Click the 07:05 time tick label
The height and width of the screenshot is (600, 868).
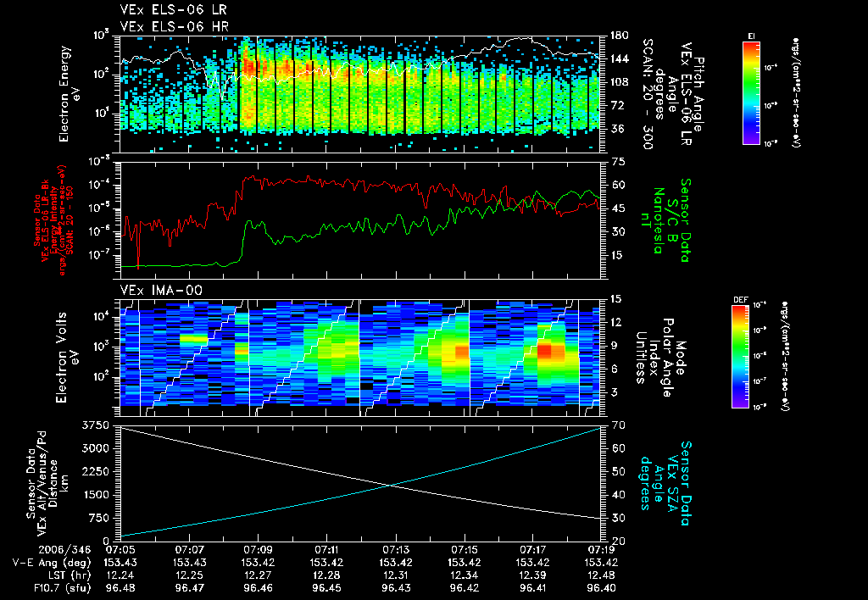pyautogui.click(x=120, y=550)
